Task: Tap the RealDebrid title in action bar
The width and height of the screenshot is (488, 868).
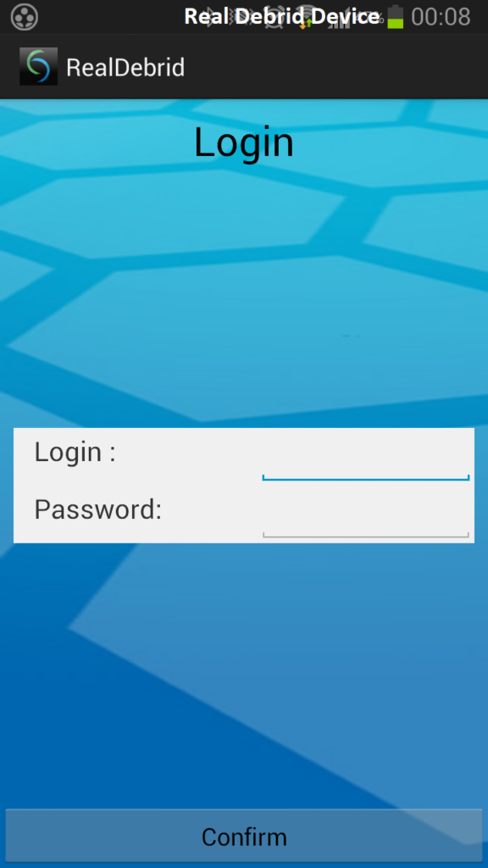Action: (125, 68)
